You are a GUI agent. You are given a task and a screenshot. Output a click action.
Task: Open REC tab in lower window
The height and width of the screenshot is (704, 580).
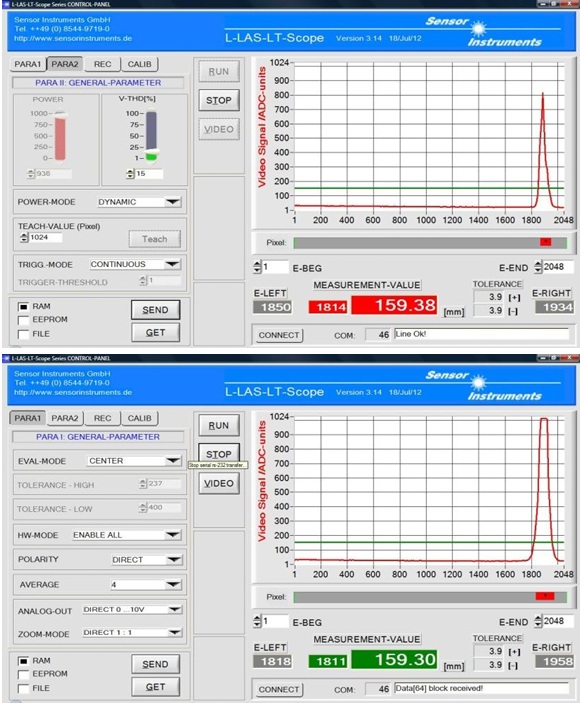102,418
